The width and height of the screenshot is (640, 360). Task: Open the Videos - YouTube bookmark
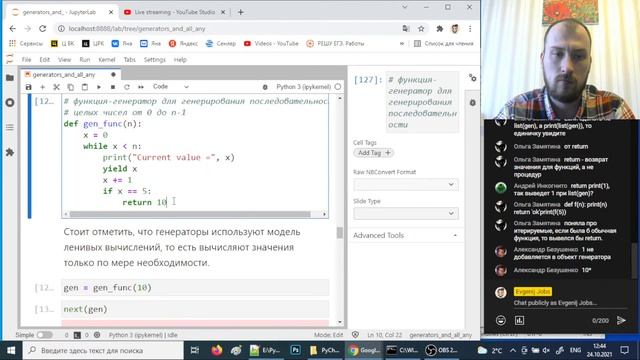pyautogui.click(x=271, y=44)
